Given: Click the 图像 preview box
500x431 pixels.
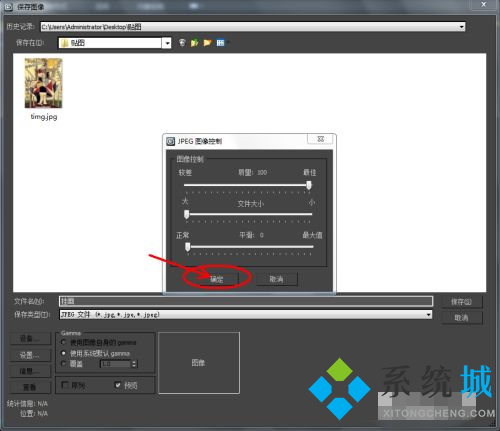Looking at the screenshot, I should pos(199,363).
